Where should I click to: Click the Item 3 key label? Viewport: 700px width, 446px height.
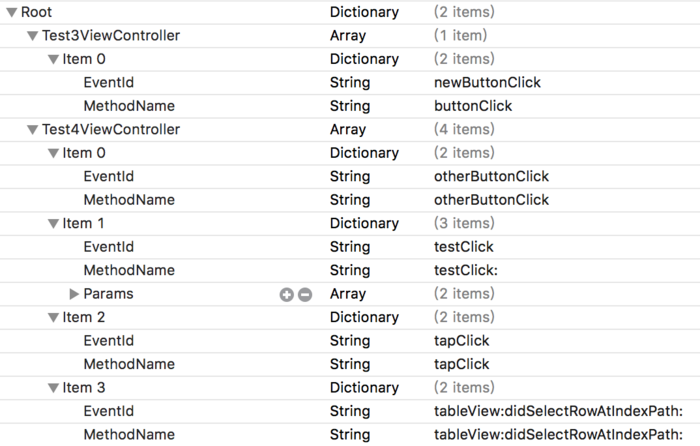pos(83,388)
